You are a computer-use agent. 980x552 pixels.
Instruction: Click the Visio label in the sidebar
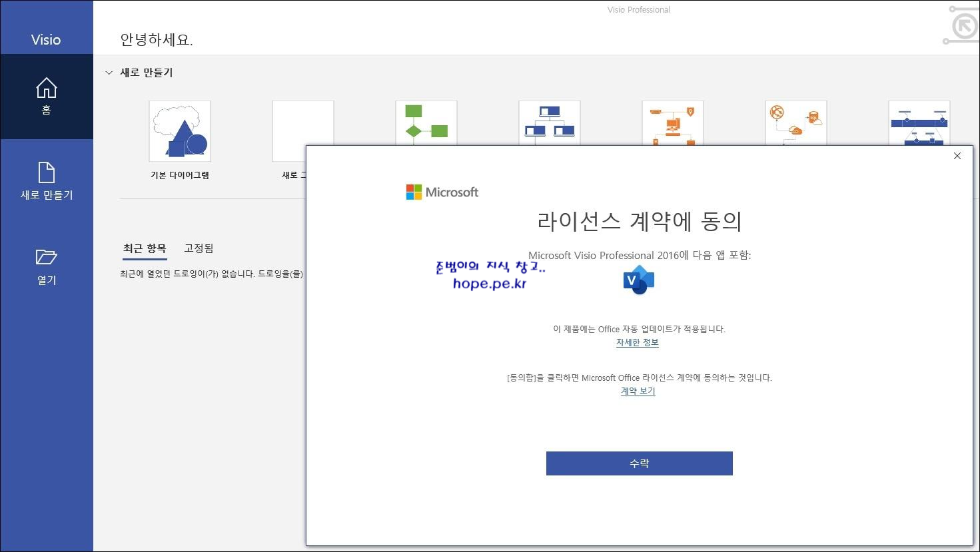point(46,39)
